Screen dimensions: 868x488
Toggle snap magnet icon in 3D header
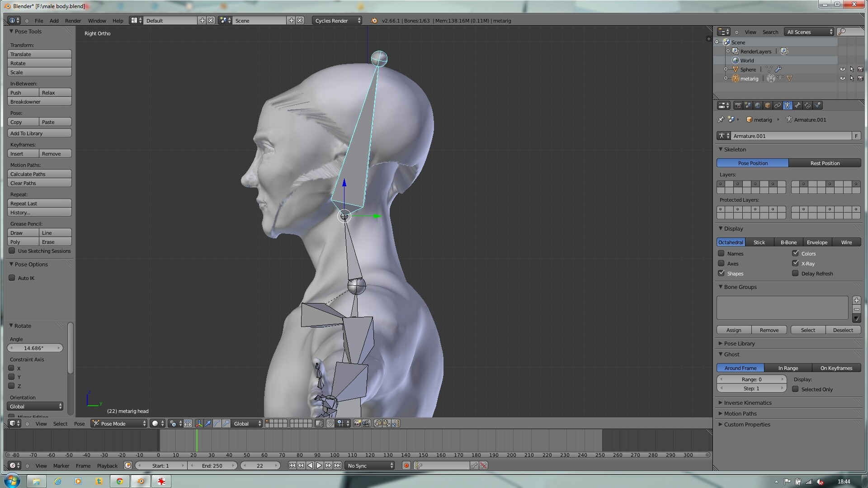[x=330, y=424]
